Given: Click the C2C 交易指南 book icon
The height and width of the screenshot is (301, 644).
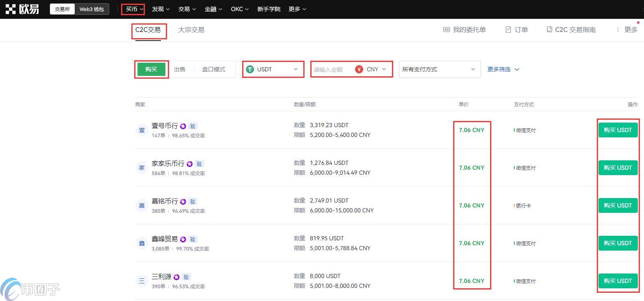Looking at the screenshot, I should tap(549, 30).
